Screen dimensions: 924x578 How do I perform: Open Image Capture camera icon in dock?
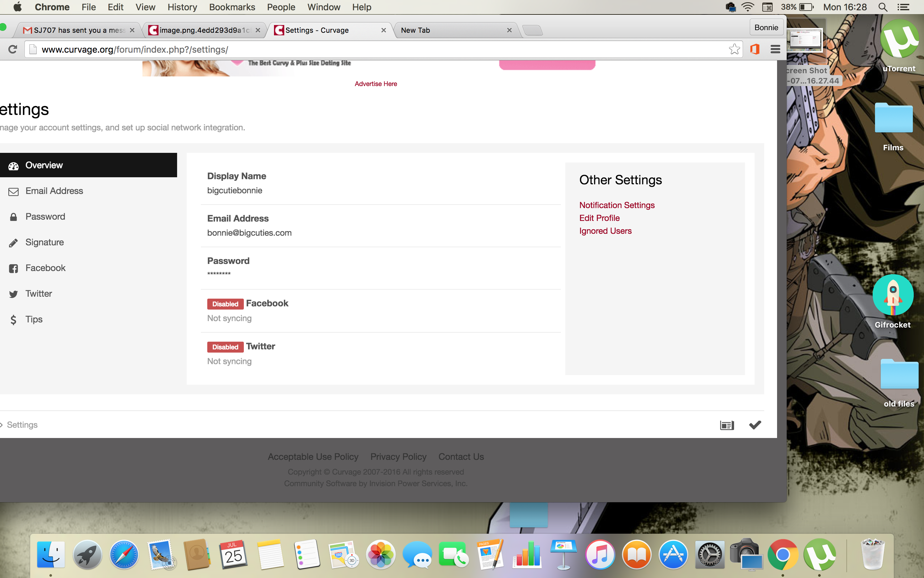pyautogui.click(x=747, y=554)
